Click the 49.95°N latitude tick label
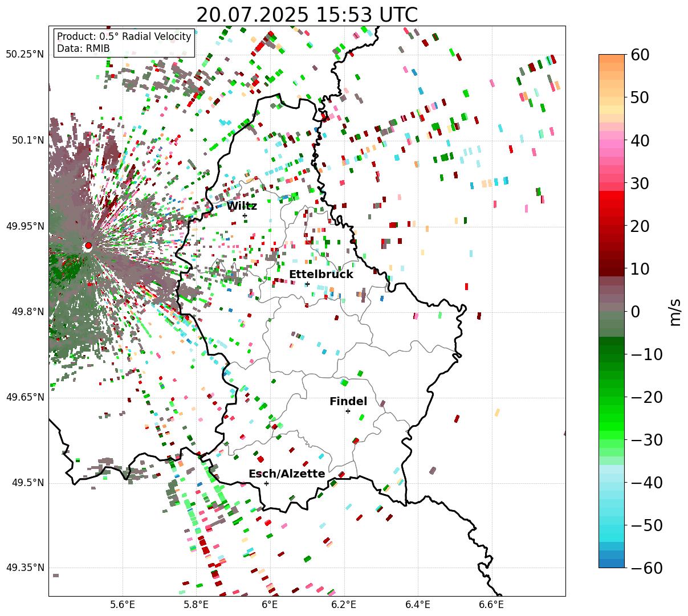 click(25, 226)
